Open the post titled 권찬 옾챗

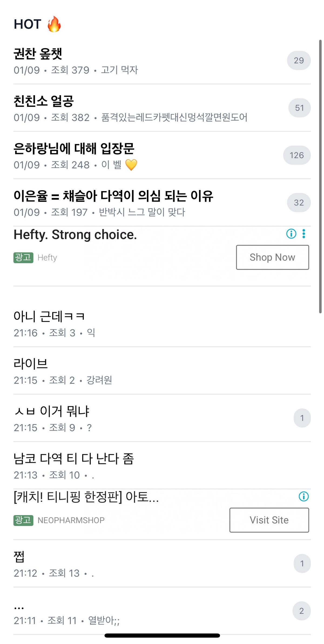[38, 54]
